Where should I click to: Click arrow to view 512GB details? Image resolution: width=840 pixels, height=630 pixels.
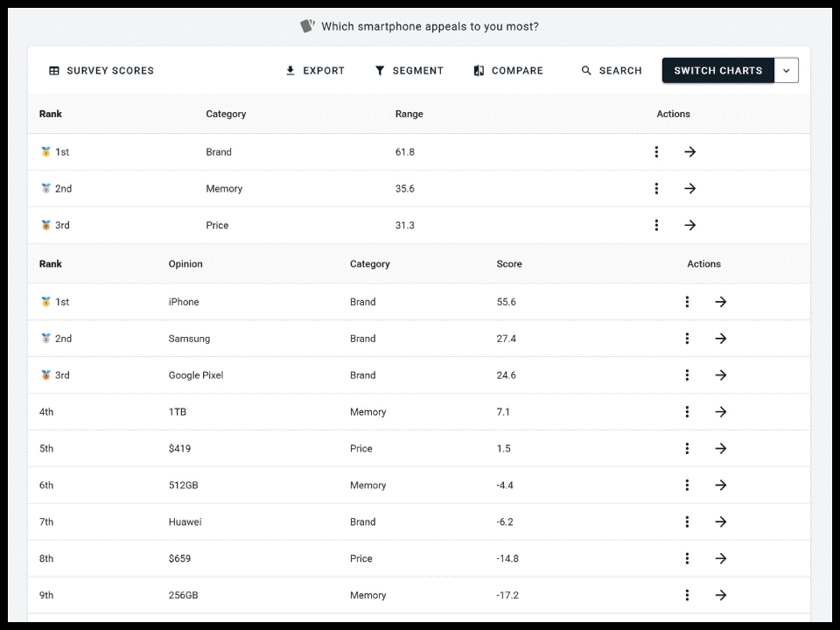(720, 485)
